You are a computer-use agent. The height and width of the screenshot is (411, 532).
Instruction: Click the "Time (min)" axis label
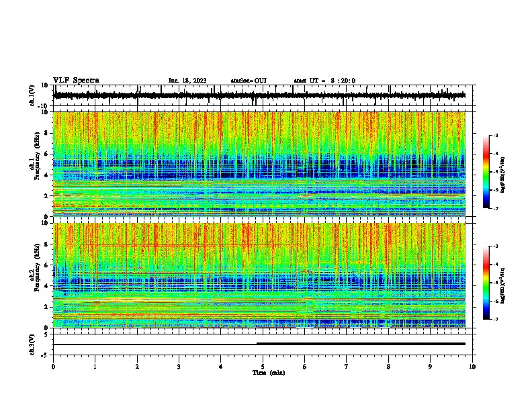click(269, 373)
